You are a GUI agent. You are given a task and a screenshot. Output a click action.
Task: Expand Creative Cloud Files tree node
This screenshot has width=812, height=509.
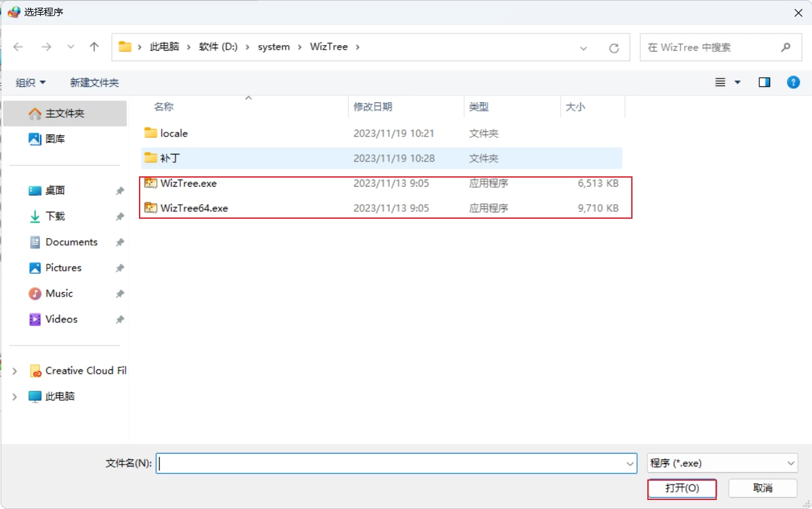15,371
